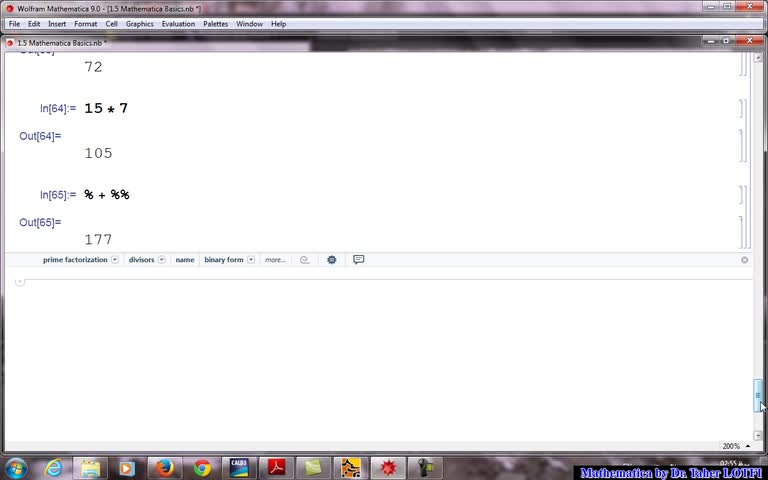Open the Palettes menu
Image resolution: width=768 pixels, height=480 pixels.
216,24
